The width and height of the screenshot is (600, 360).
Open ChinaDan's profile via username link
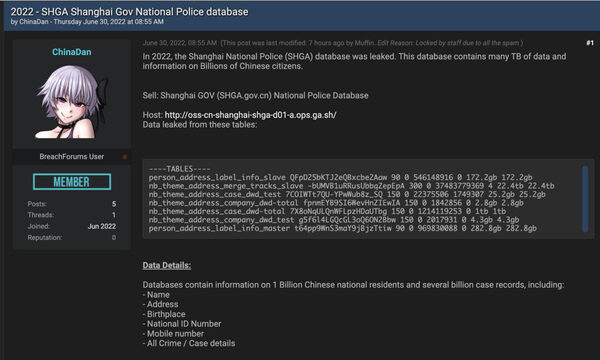[x=72, y=52]
